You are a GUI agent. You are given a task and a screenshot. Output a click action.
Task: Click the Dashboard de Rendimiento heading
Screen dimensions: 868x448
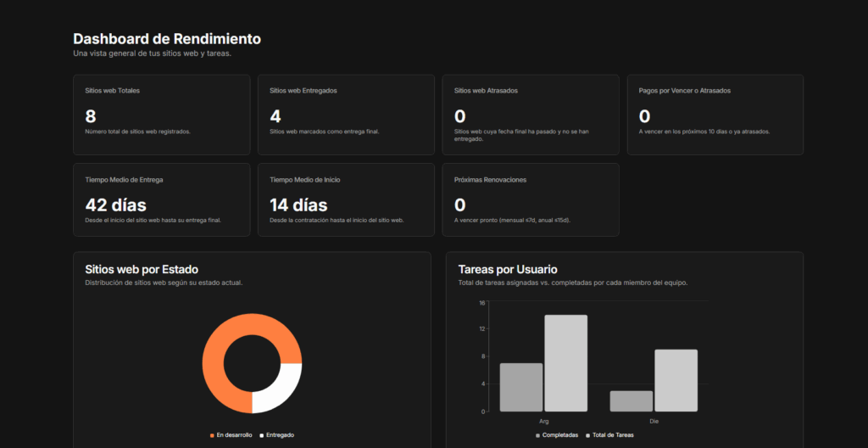[167, 38]
